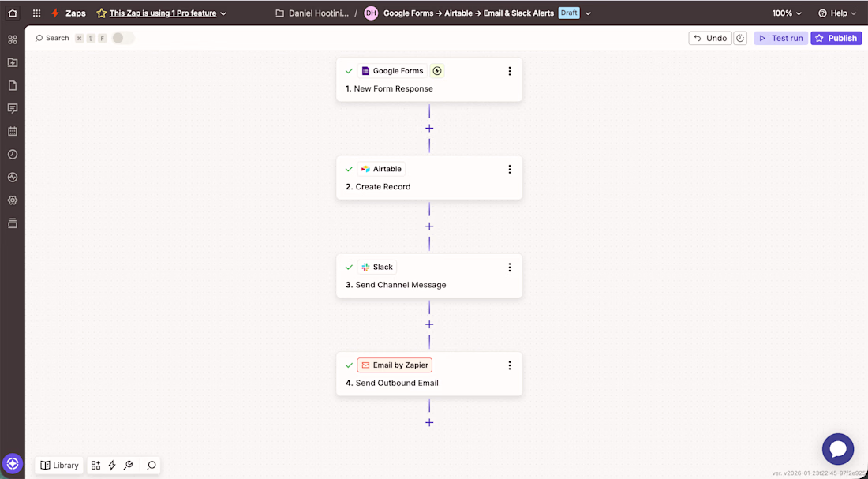Open the wrench tools icon in bottom toolbar
Image resolution: width=868 pixels, height=479 pixels.
point(129,466)
